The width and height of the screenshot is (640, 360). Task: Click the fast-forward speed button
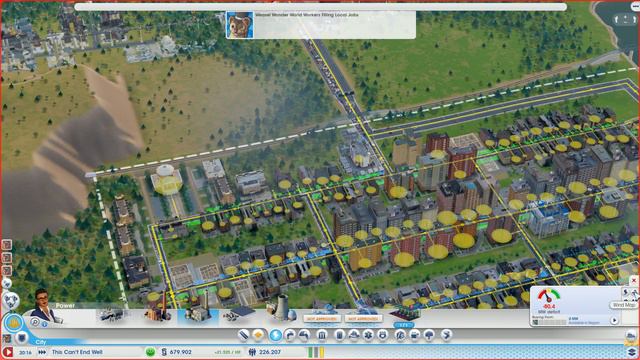coord(42,352)
